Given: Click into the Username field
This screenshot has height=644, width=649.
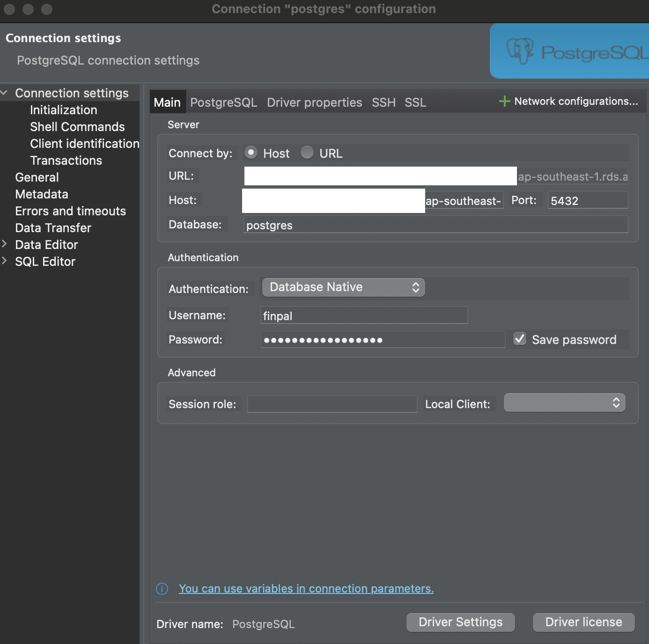Looking at the screenshot, I should tap(364, 316).
